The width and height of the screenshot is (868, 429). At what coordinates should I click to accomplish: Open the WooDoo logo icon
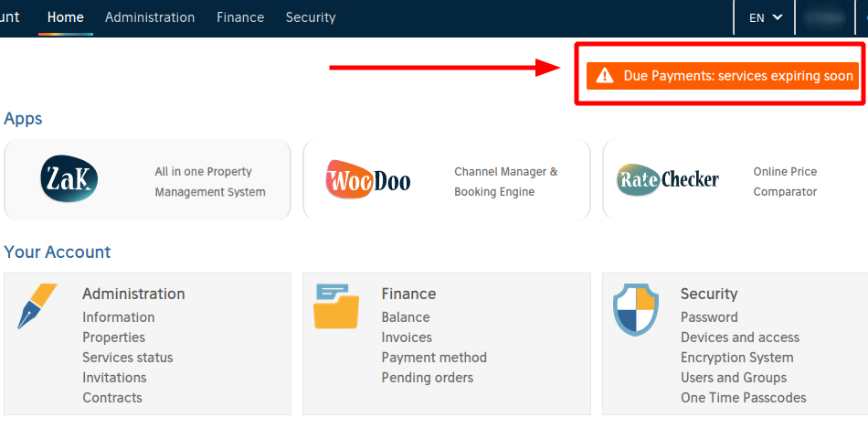[x=368, y=179]
